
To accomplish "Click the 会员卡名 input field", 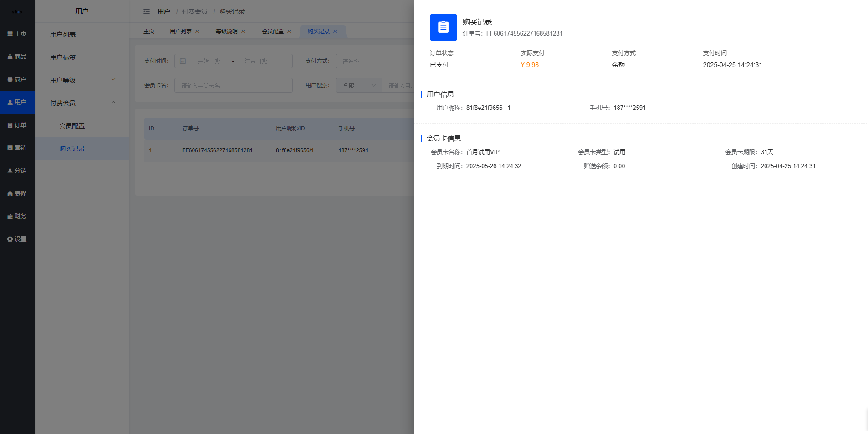I will click(x=234, y=85).
